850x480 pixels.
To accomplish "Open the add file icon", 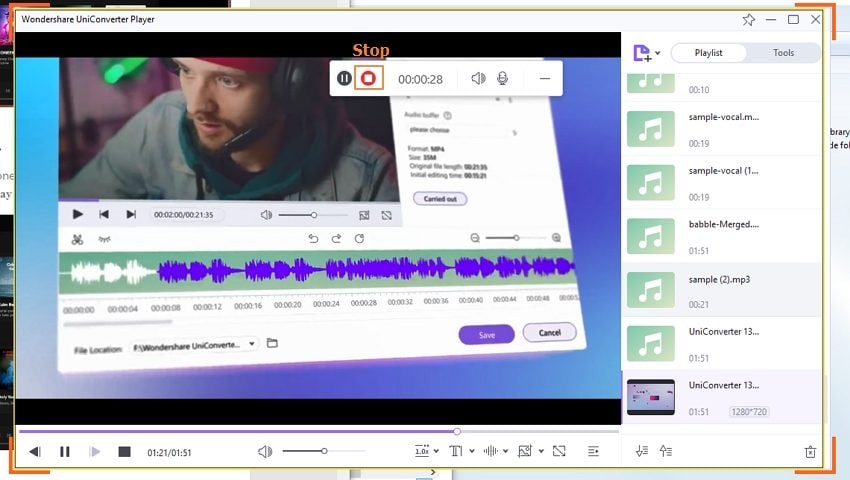I will coord(642,53).
